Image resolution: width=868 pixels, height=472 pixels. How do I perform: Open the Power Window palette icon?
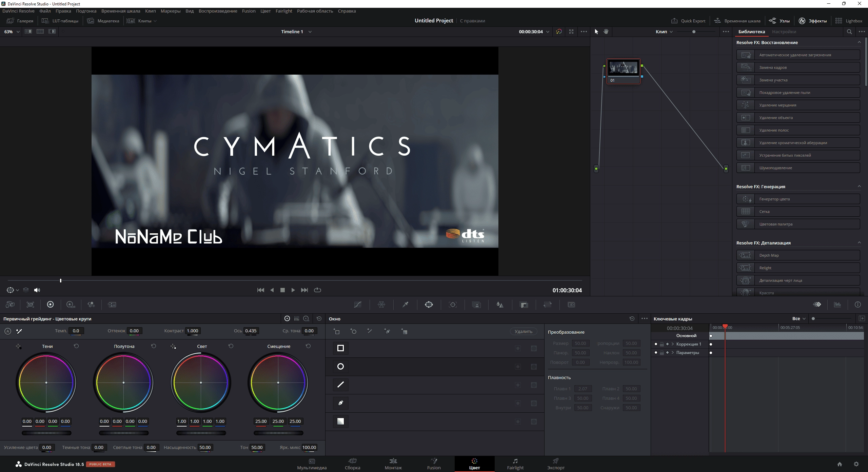pos(429,304)
